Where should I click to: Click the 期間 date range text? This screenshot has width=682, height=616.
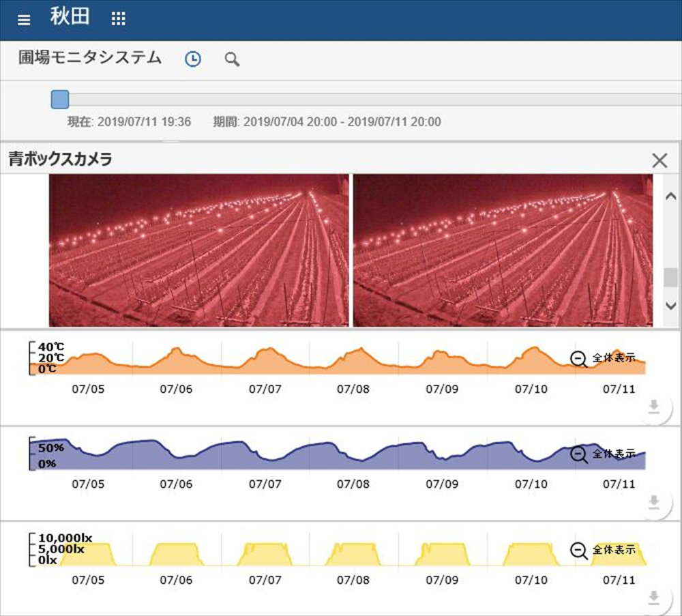tap(327, 121)
